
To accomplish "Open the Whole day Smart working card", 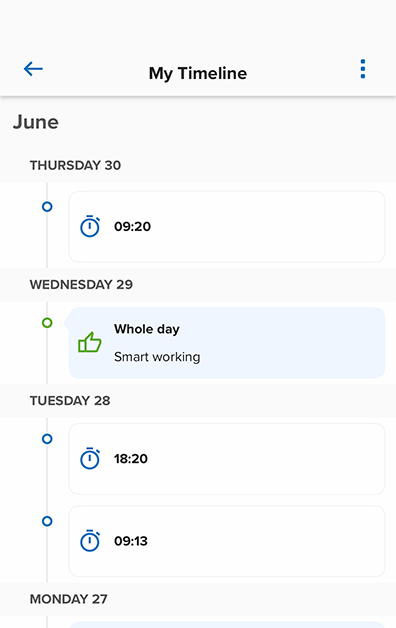I will point(227,343).
